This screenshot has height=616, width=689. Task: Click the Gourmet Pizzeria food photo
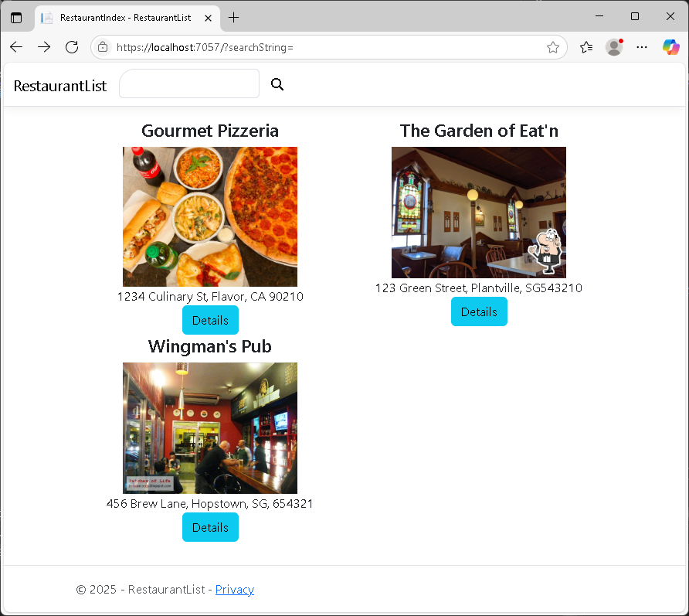[x=210, y=216]
